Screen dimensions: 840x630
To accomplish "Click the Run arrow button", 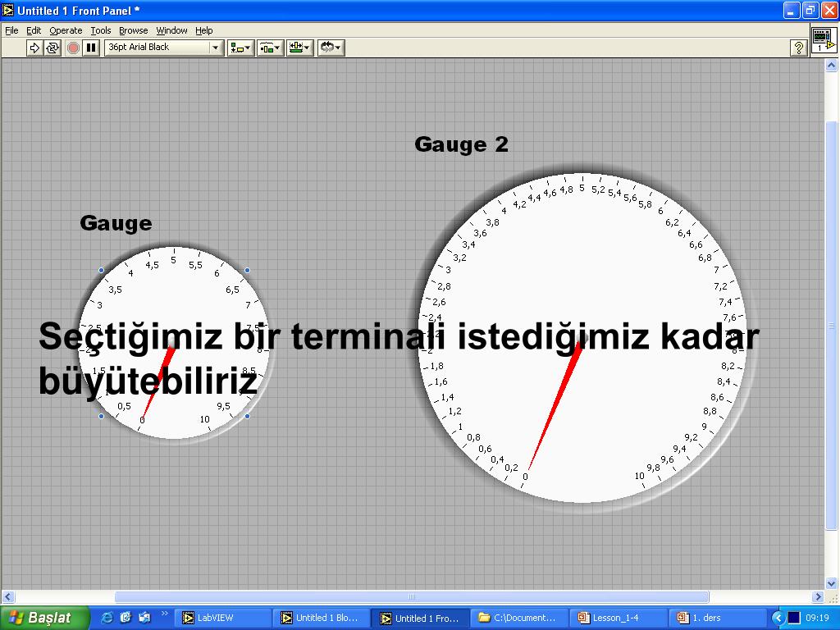I will (34, 48).
